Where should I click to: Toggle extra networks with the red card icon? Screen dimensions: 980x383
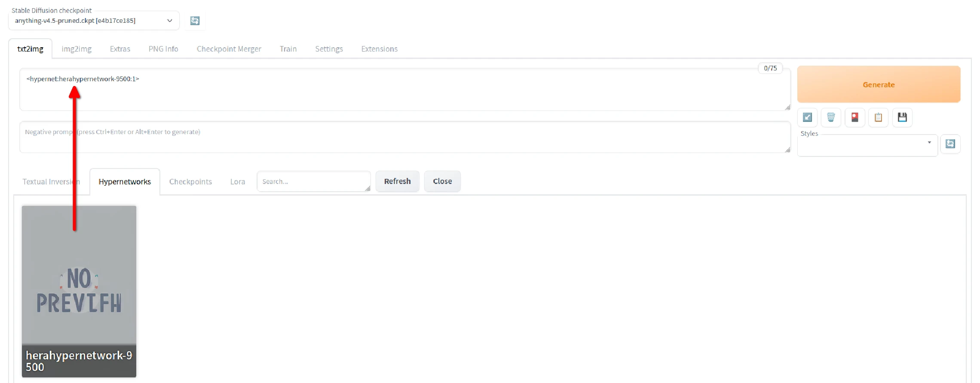point(854,117)
